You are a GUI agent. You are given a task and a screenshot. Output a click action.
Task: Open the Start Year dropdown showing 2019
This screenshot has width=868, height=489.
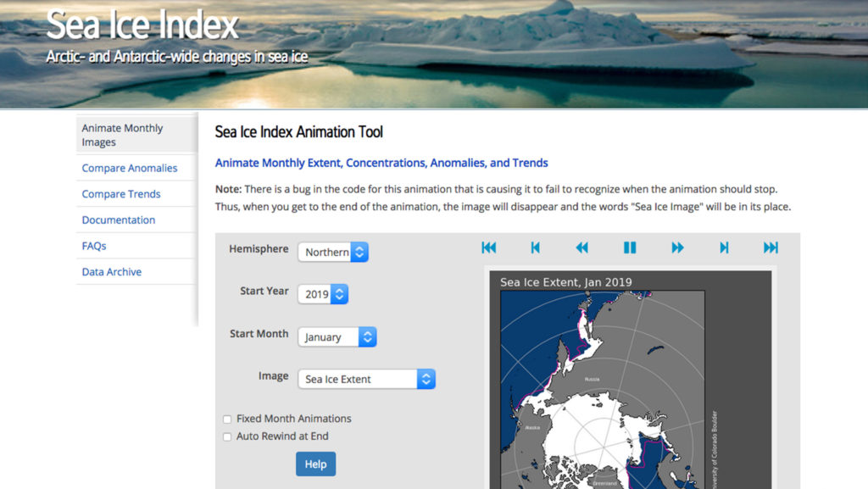point(323,294)
